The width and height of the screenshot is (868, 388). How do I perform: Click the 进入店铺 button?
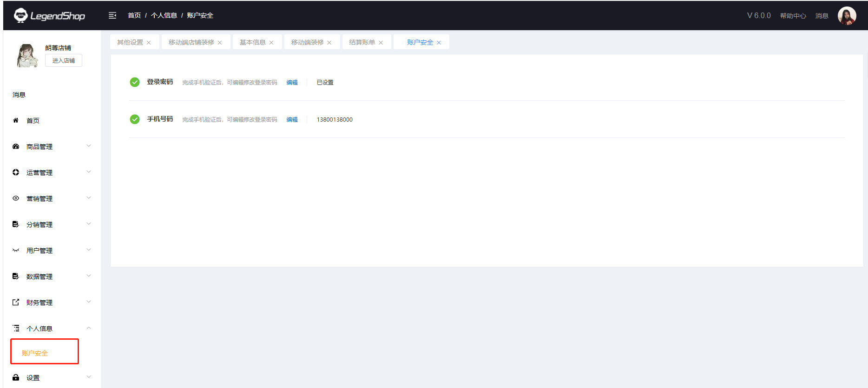pyautogui.click(x=64, y=61)
